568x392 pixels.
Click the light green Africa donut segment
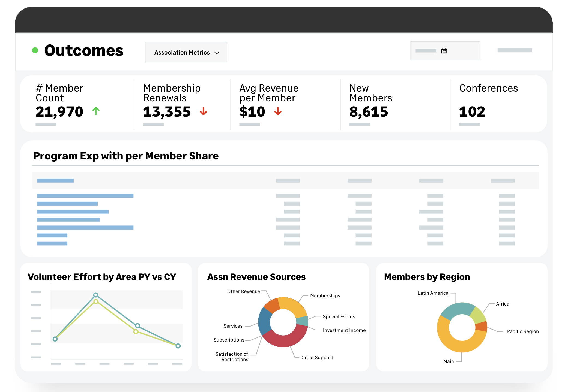[478, 316]
